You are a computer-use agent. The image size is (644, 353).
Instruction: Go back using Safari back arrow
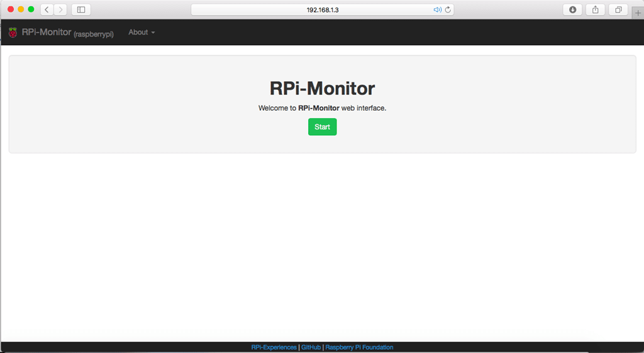[x=47, y=9]
